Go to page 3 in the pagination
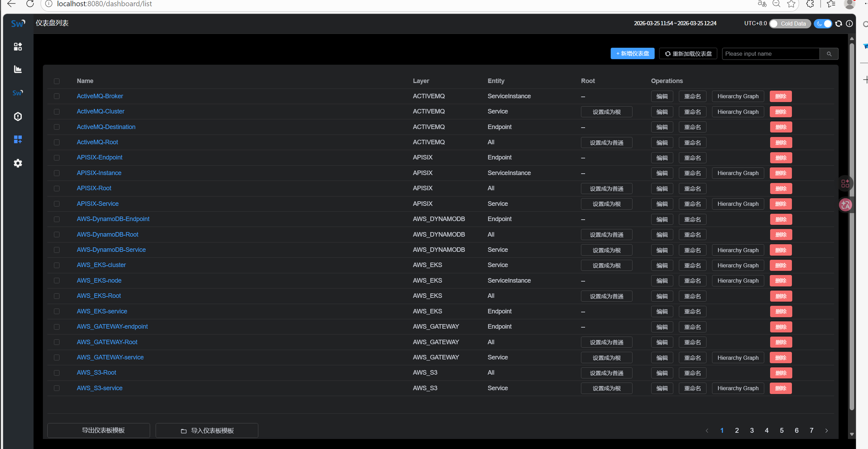 coord(752,431)
